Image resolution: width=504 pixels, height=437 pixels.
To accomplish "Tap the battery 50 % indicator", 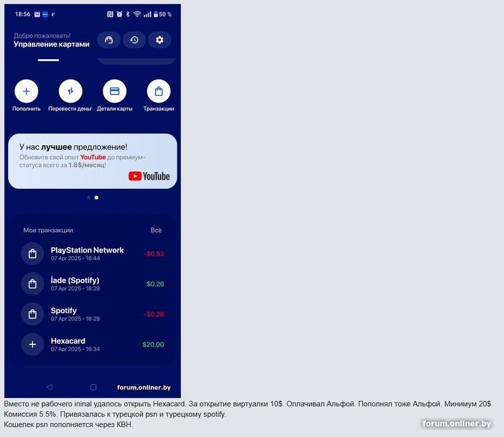I will click(163, 14).
